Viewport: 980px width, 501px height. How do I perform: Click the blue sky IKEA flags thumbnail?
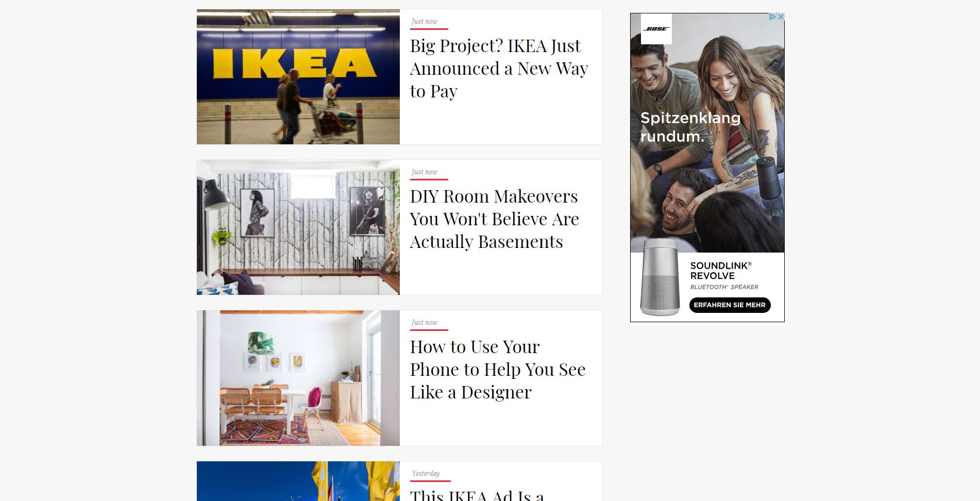coord(298,481)
